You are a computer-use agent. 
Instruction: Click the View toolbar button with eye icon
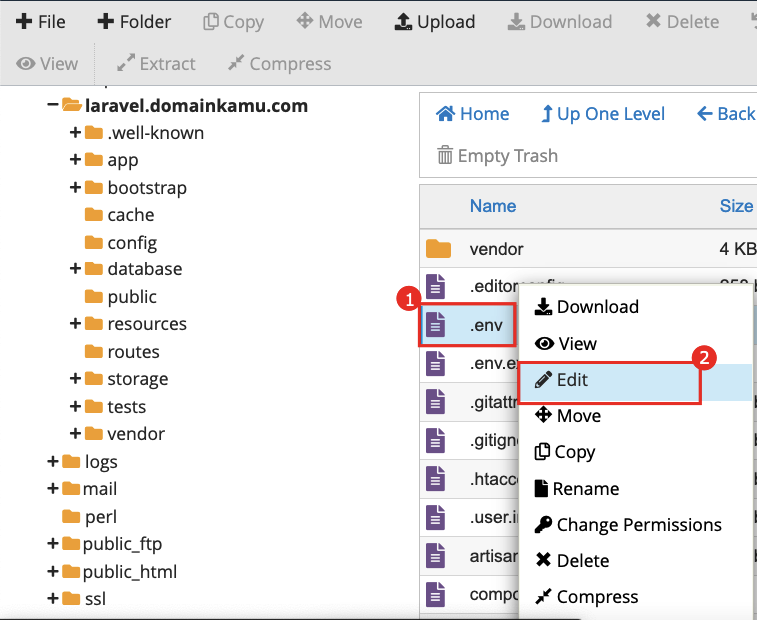pyautogui.click(x=47, y=64)
